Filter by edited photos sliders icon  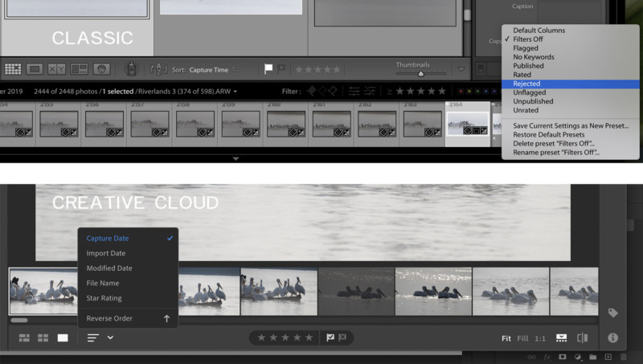pos(354,91)
